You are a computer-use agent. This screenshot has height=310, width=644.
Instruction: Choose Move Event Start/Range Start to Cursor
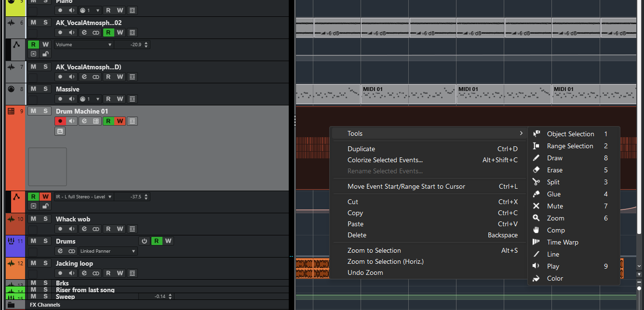[x=428, y=186]
